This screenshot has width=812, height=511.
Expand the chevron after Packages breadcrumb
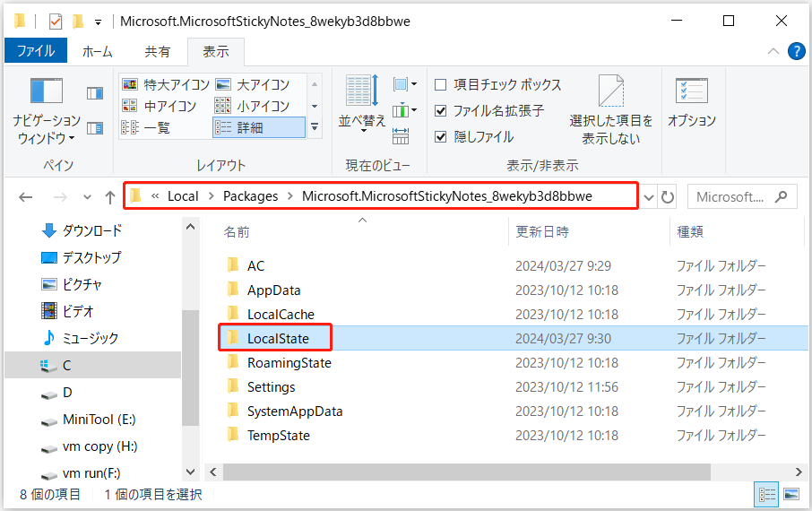(290, 196)
